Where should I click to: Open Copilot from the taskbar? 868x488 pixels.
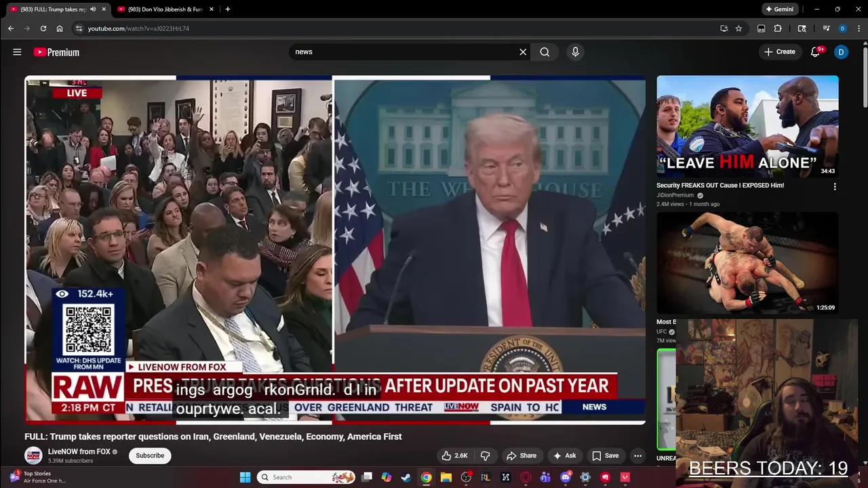[x=387, y=477]
